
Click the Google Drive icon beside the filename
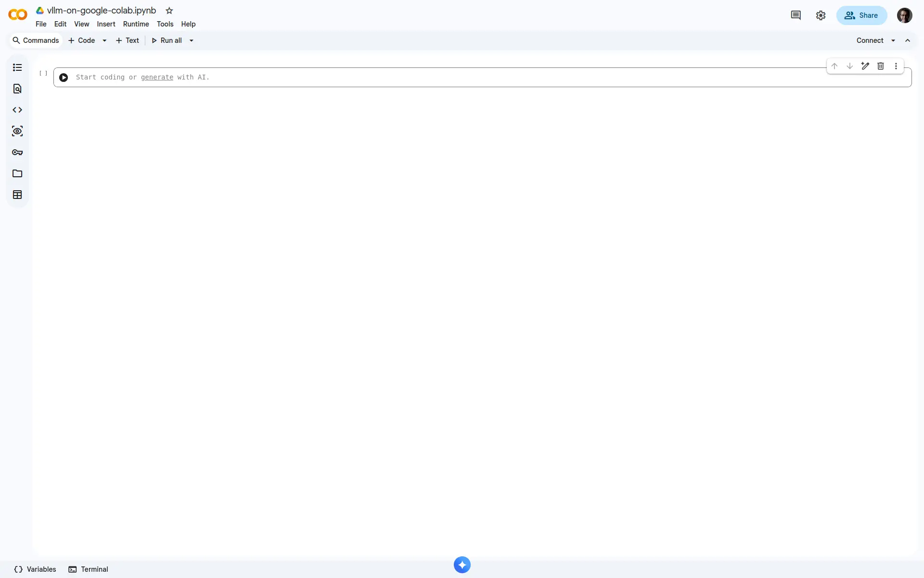[x=40, y=11]
